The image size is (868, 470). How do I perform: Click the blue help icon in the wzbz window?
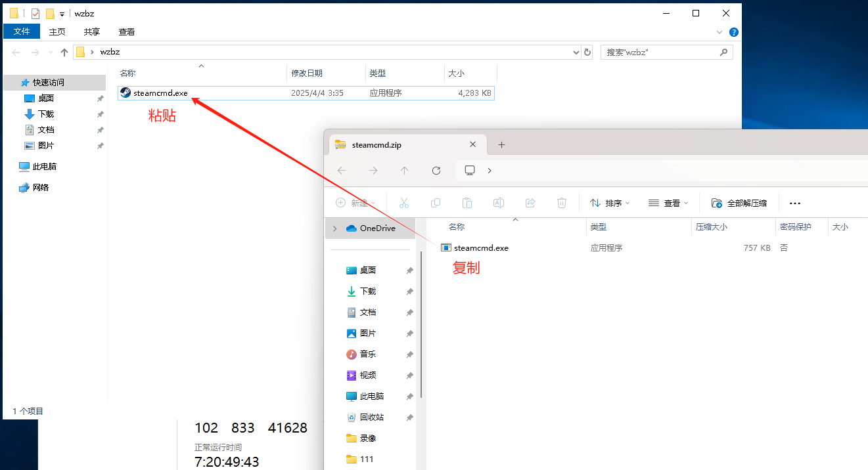pos(734,32)
